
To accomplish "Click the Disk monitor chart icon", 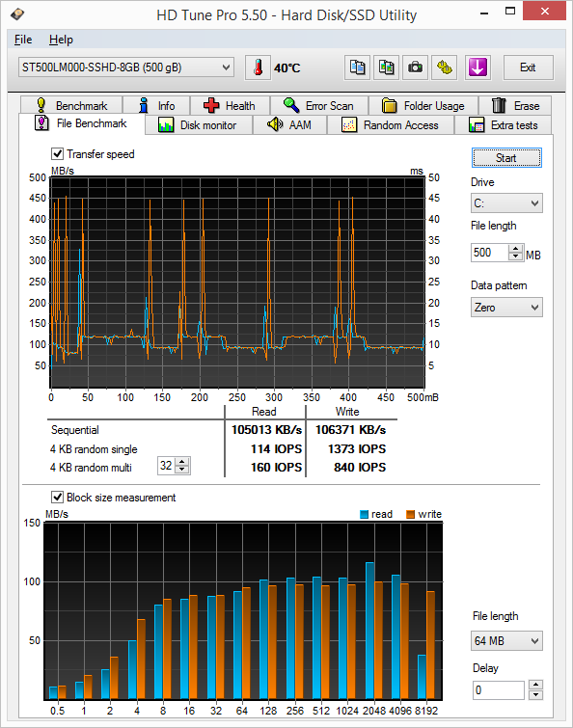I will (166, 125).
